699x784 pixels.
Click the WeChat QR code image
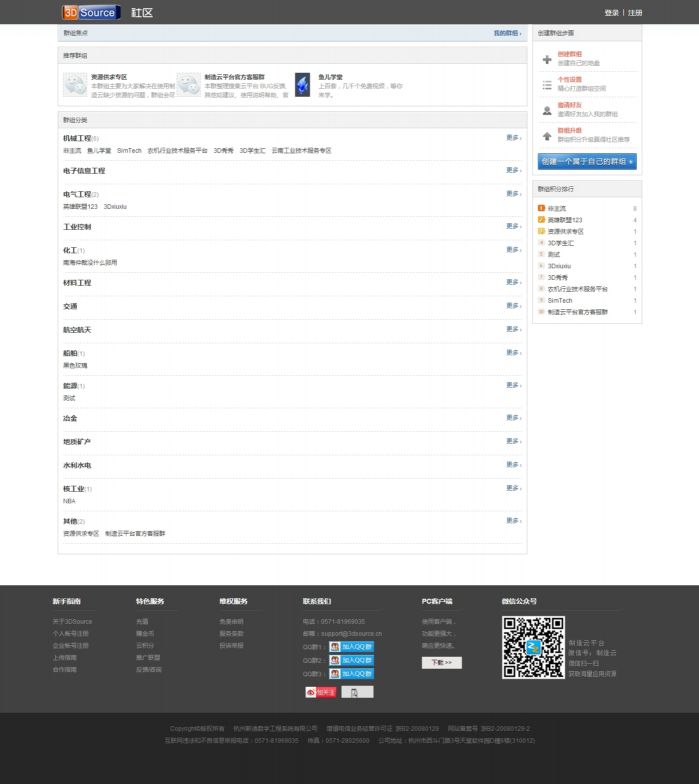click(532, 647)
